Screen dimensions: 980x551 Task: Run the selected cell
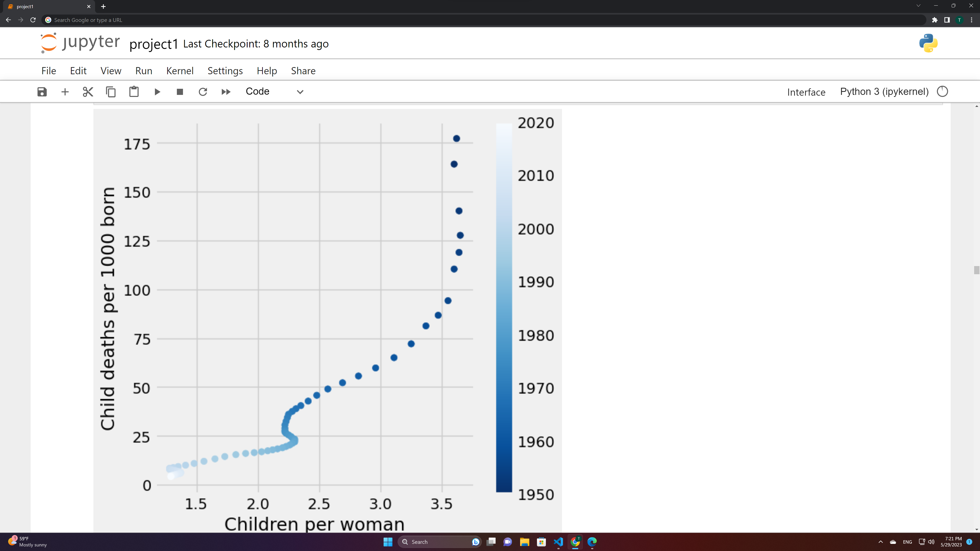(157, 92)
